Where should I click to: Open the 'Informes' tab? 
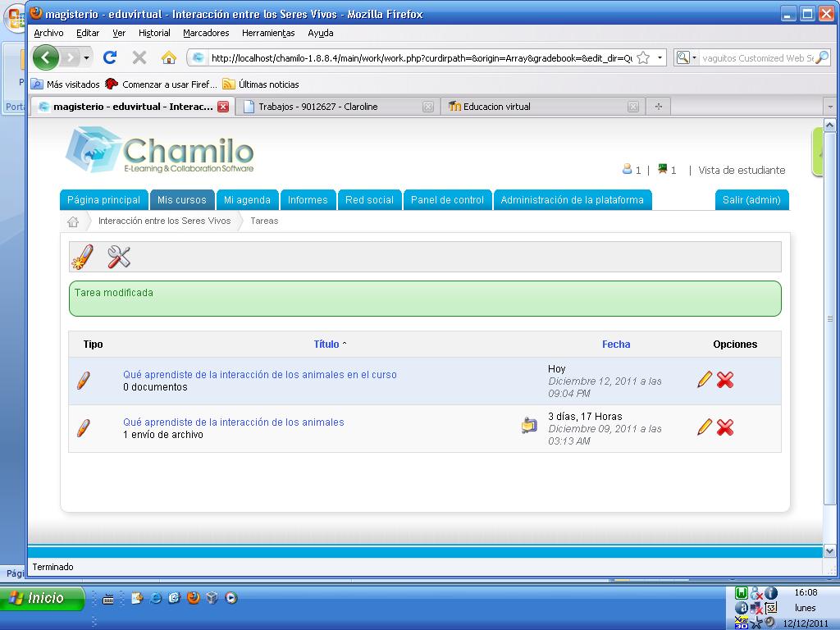308,200
